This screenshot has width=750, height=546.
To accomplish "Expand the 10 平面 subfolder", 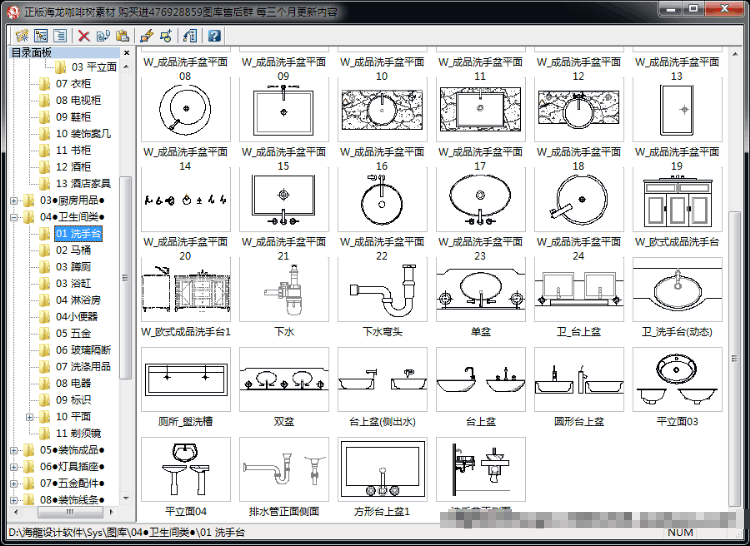I will (x=30, y=417).
